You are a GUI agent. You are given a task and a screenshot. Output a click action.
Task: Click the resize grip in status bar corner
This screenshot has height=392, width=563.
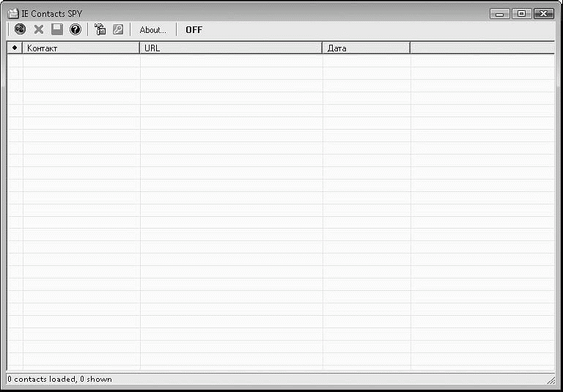[551, 380]
